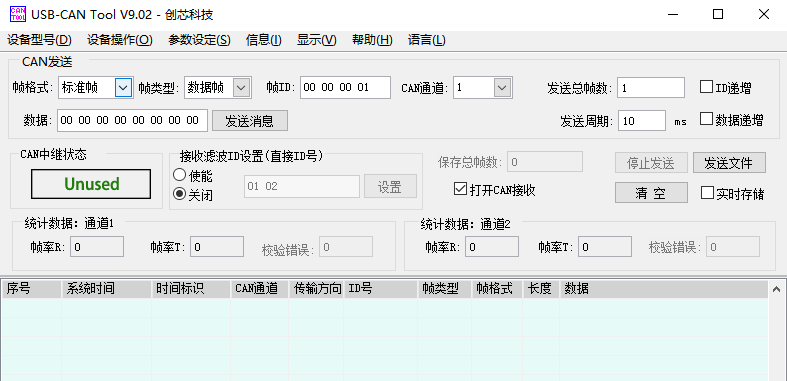The image size is (787, 381).
Task: Open the 帮助(H) menu
Action: point(372,40)
